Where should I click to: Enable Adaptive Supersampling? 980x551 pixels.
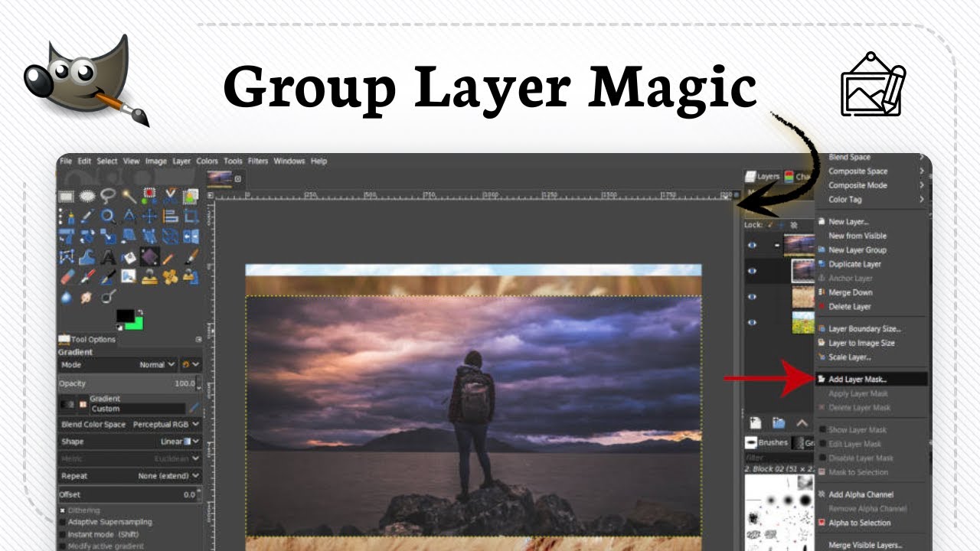coord(62,522)
